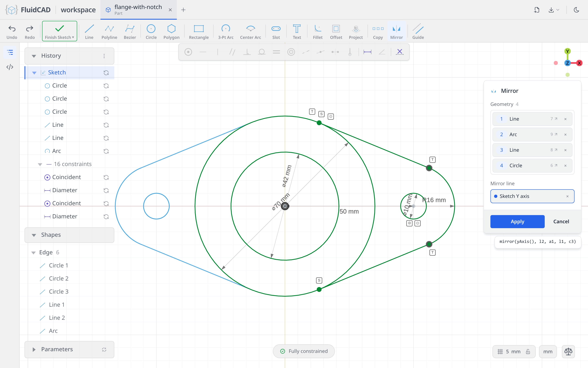This screenshot has height=368, width=588.
Task: Cancel the Mirror operation
Action: click(561, 221)
